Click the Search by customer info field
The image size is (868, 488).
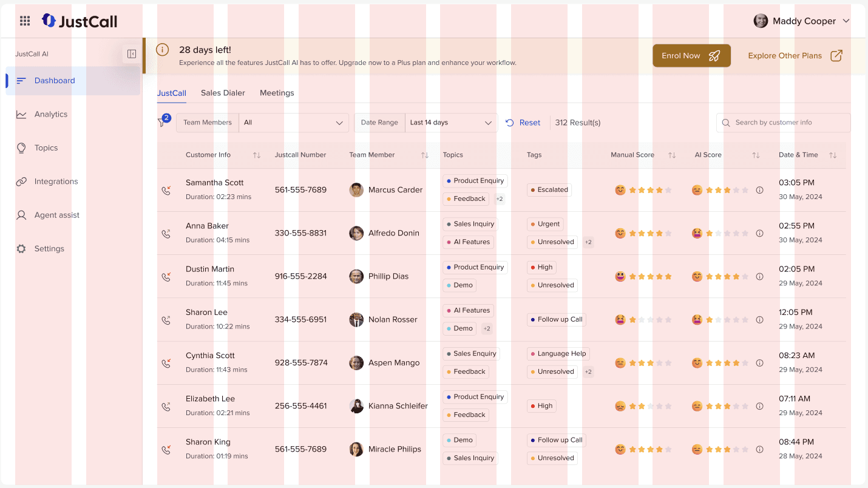coord(784,123)
